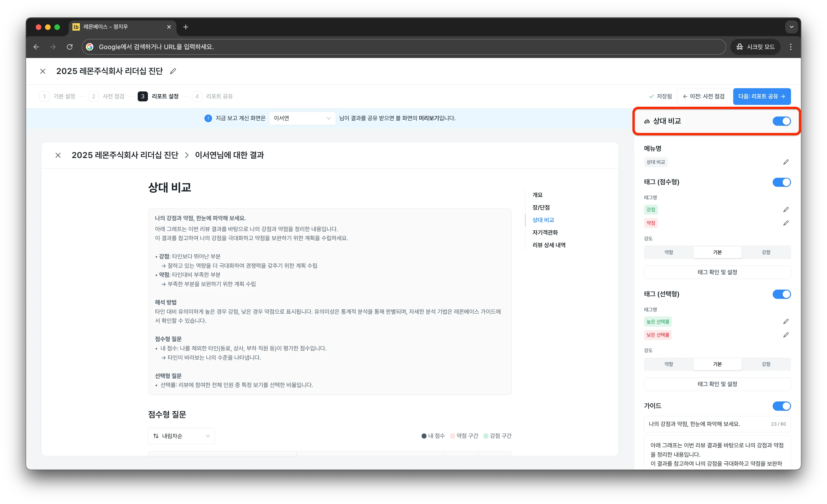The image size is (827, 504).
Task: Open a new browser tab with plus icon
Action: [186, 27]
